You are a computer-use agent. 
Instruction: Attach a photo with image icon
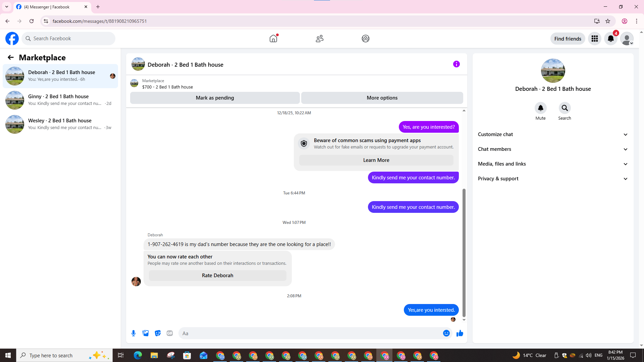[146, 333]
